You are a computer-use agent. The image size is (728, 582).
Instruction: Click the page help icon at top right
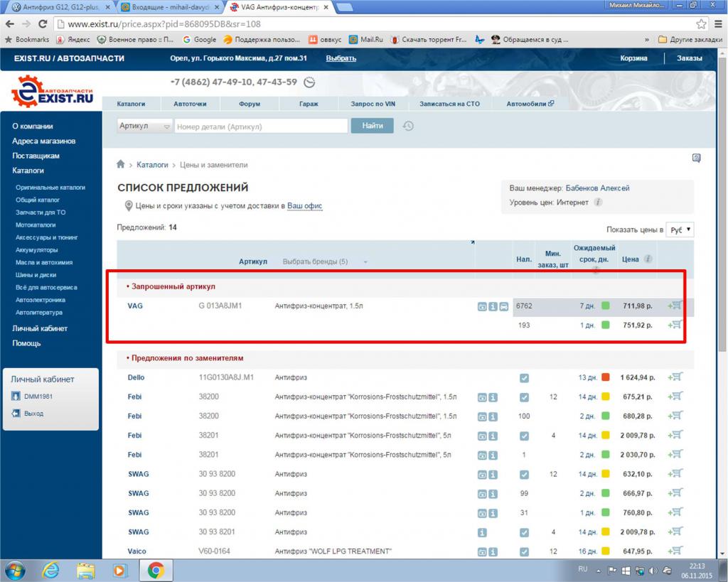[697, 158]
